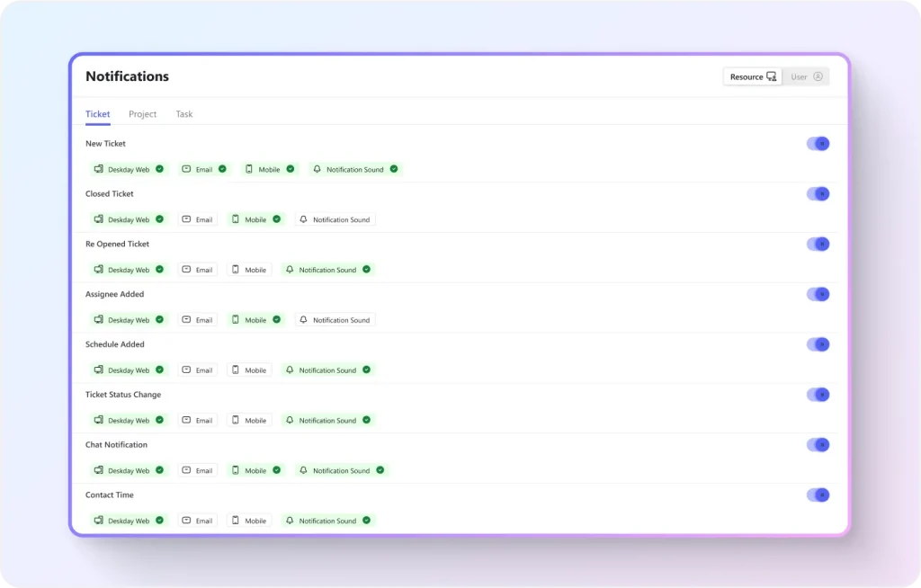Image resolution: width=921 pixels, height=588 pixels.
Task: Click the Email envelope icon under Contact Time
Action: coord(186,521)
